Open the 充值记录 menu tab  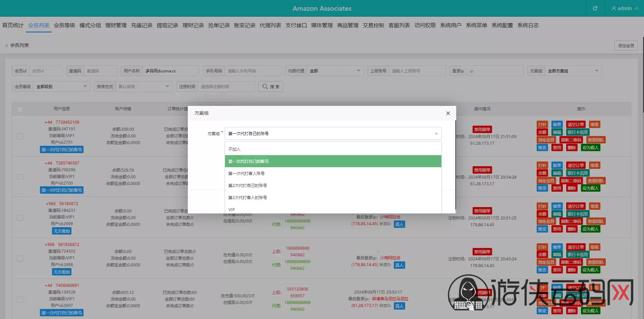(x=142, y=25)
